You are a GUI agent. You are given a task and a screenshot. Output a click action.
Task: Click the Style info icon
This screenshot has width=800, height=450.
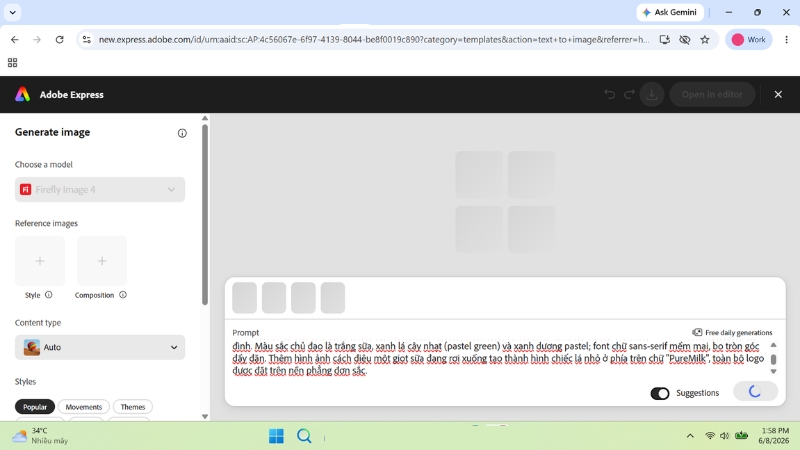tap(48, 294)
